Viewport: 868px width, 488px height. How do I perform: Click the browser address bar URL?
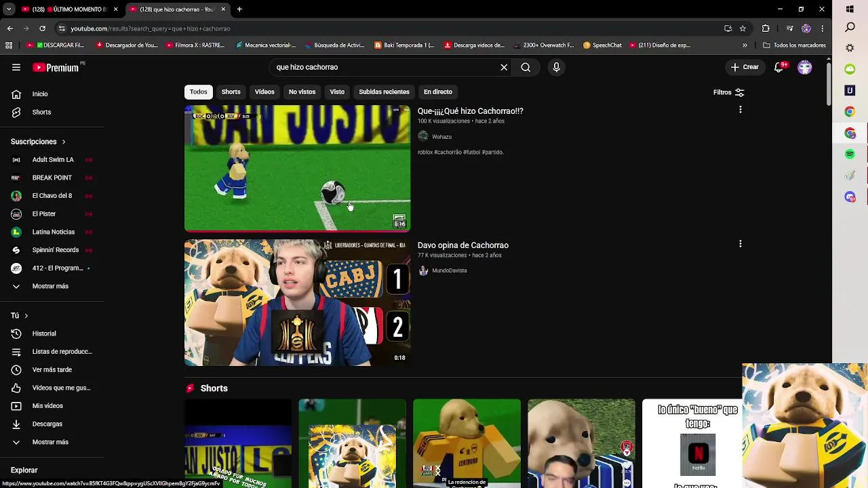coord(151,28)
